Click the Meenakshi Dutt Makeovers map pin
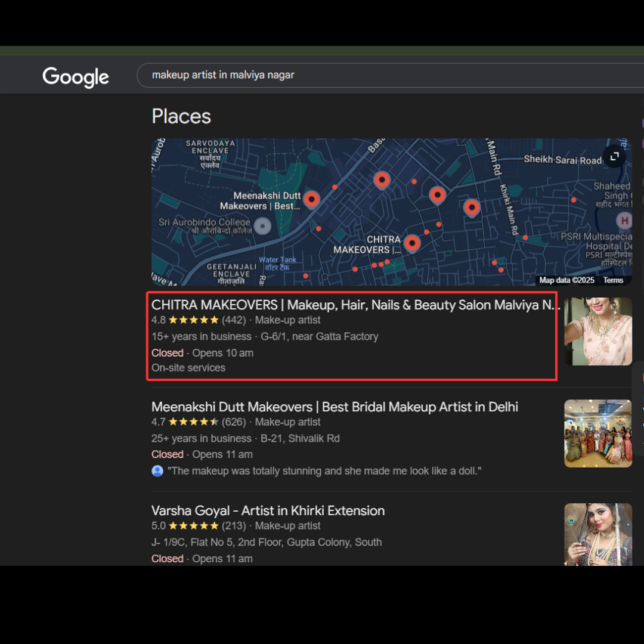The width and height of the screenshot is (644, 644). tap(311, 199)
